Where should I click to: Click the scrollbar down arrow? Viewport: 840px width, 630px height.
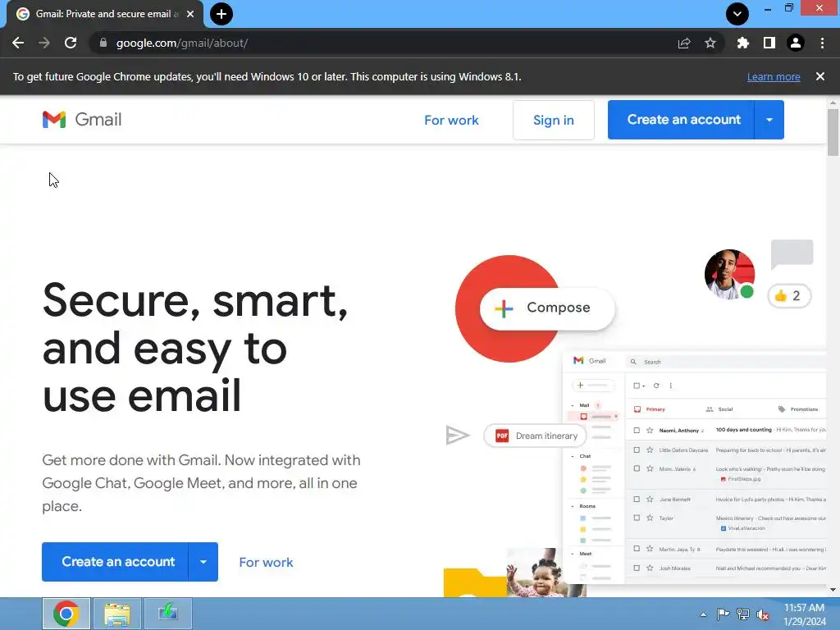833,591
